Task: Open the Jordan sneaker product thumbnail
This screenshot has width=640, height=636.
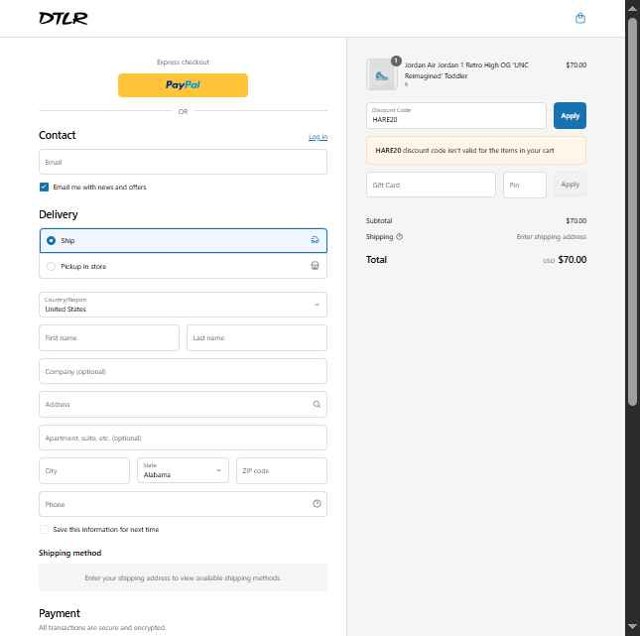Action: click(382, 74)
